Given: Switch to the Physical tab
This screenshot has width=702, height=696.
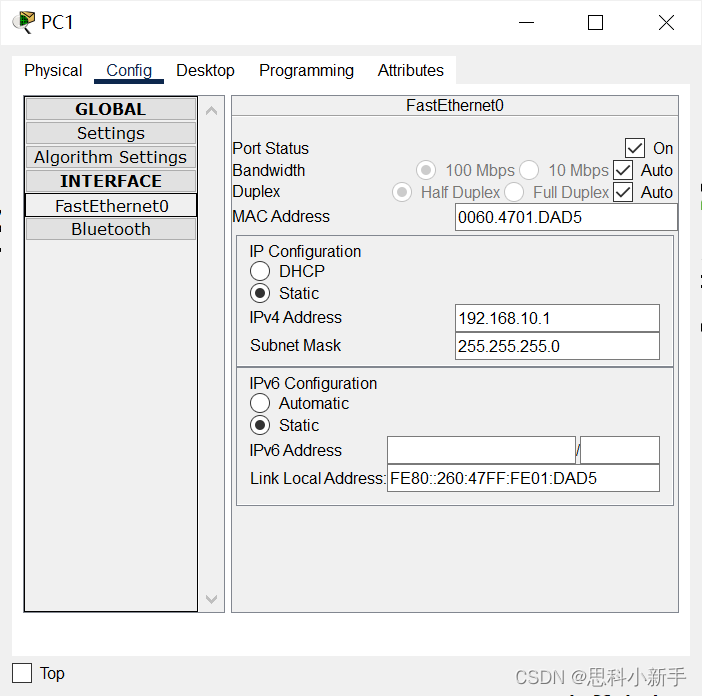Looking at the screenshot, I should click(x=53, y=70).
